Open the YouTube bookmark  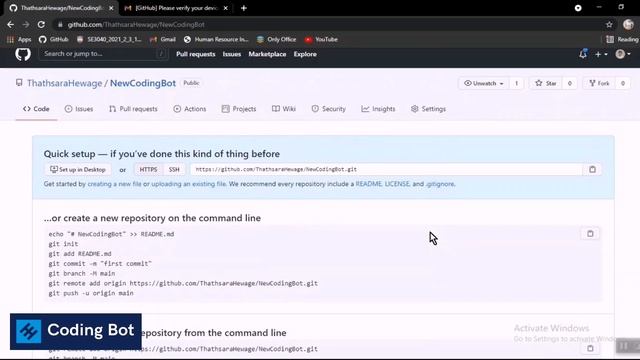tap(321, 40)
